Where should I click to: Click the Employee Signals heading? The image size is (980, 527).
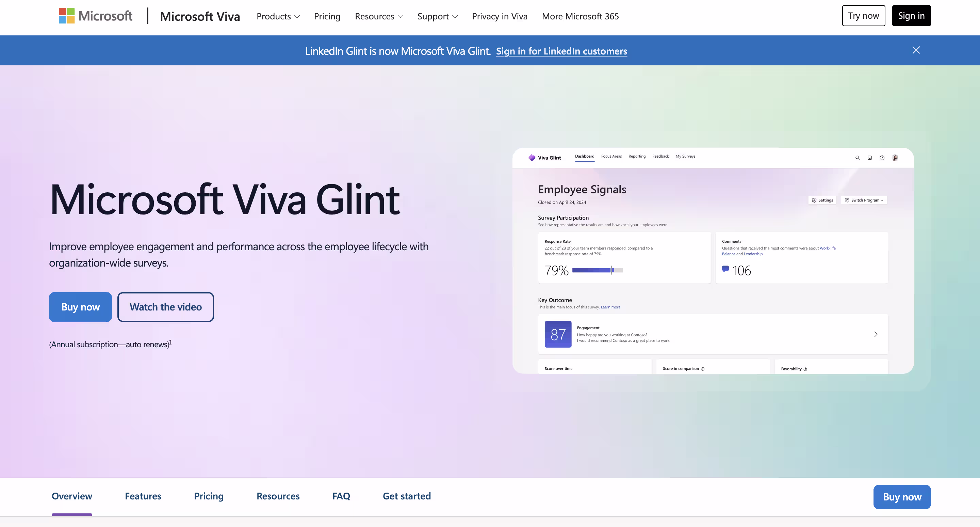(582, 189)
